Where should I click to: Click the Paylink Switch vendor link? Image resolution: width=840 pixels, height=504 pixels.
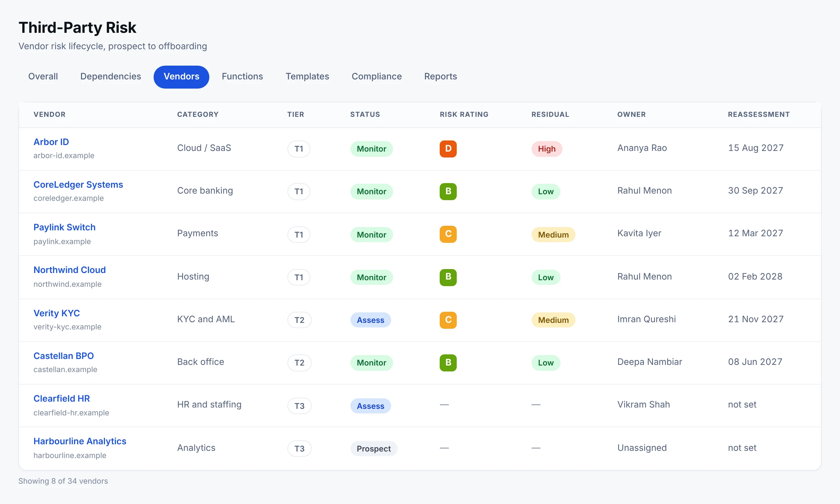coord(64,227)
